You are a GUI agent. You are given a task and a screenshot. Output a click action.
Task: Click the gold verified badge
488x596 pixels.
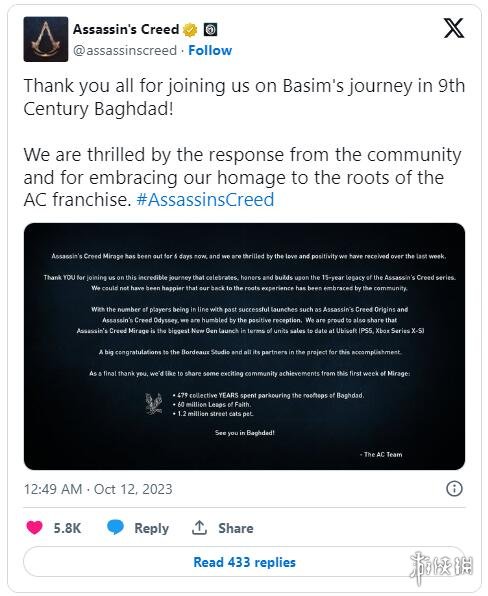(190, 30)
